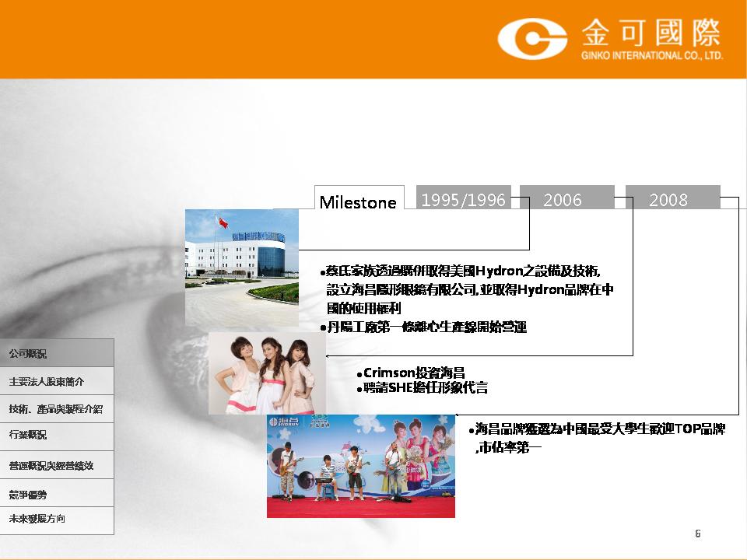
Task: Open 未來發展方向 menu entry
Action: coord(57,520)
